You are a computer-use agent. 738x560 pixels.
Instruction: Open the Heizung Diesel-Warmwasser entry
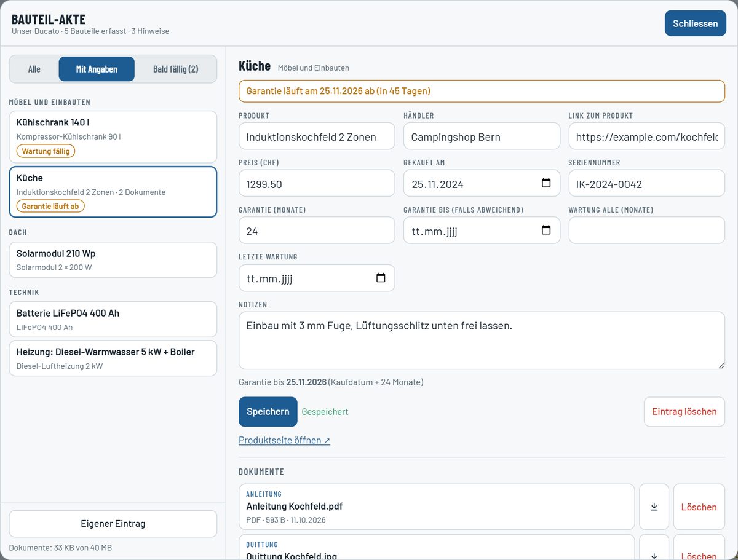click(x=113, y=358)
